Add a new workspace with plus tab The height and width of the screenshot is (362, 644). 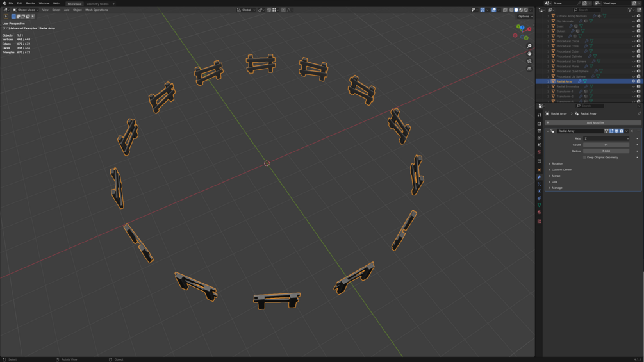tap(114, 4)
